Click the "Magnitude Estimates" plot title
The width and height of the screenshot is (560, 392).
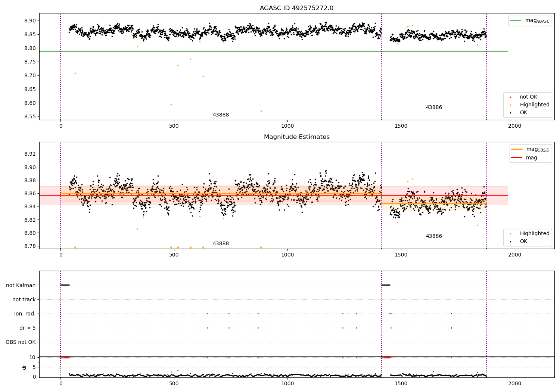click(x=296, y=137)
